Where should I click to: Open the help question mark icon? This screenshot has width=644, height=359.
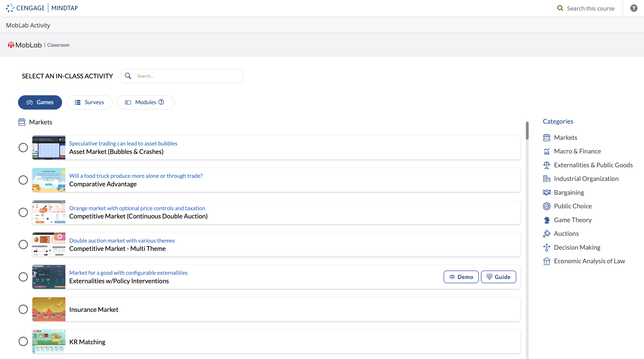pos(633,8)
